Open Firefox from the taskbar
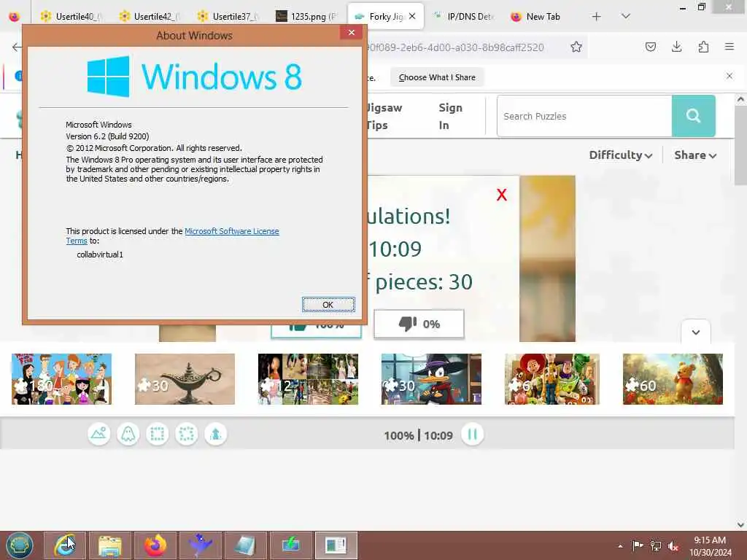747x560 pixels. 155,545
